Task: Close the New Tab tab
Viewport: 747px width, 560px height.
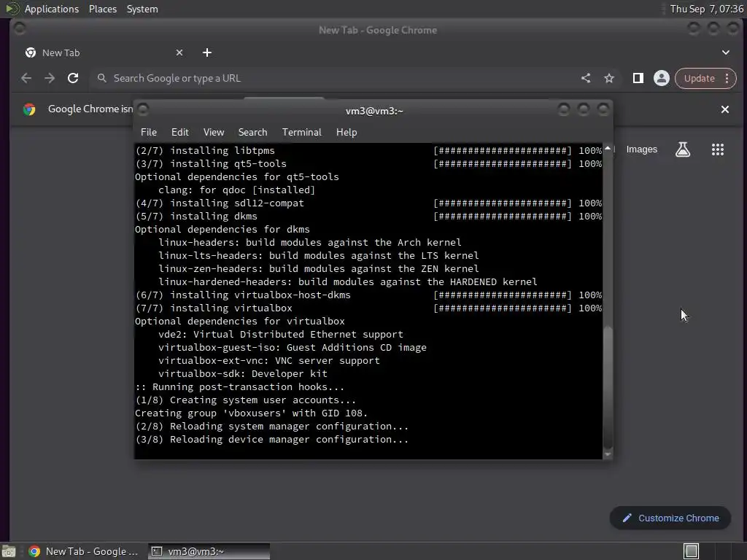Action: point(179,52)
